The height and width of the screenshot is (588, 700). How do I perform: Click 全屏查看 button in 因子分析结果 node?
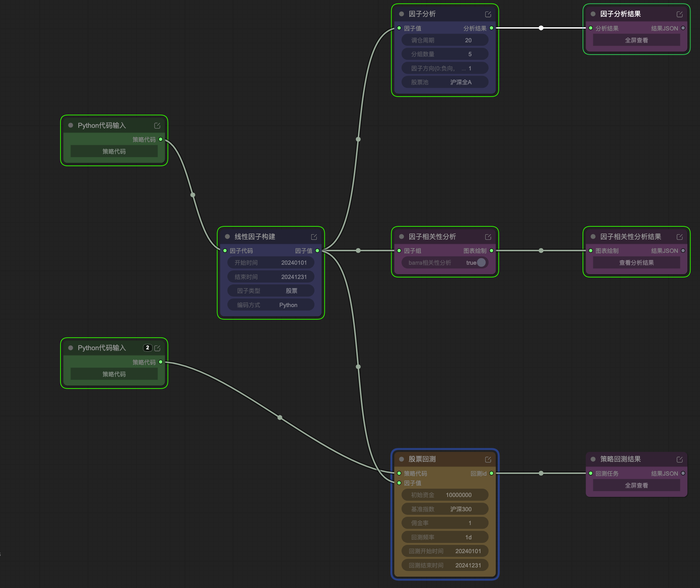636,40
